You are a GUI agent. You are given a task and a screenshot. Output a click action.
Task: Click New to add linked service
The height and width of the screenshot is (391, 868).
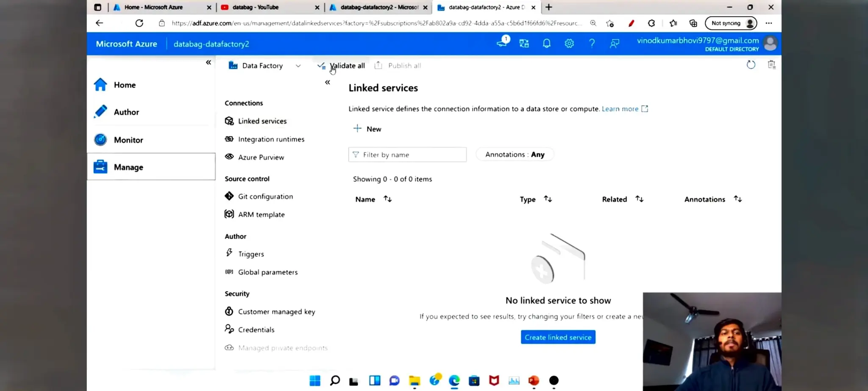point(367,129)
